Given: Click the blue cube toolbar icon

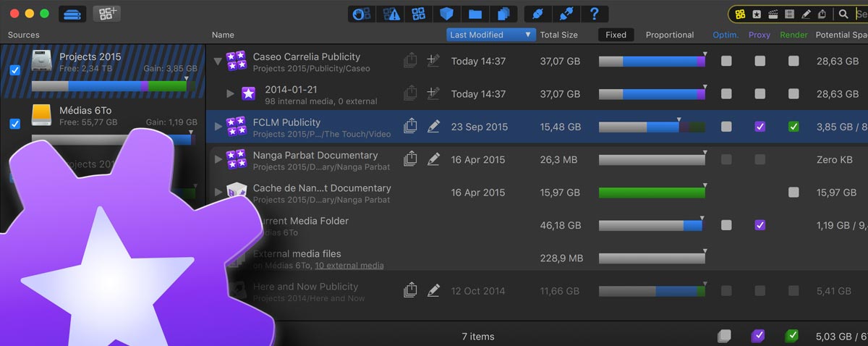Looking at the screenshot, I should tap(446, 14).
